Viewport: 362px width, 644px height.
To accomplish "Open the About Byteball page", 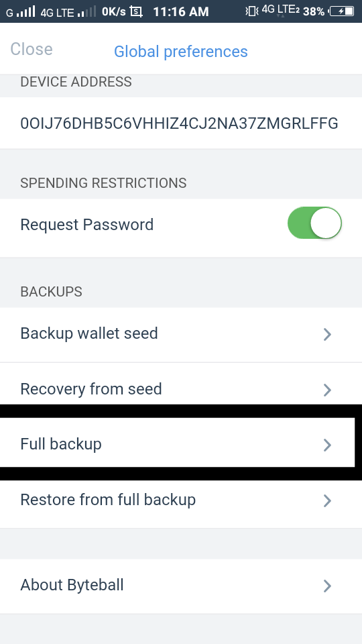I will point(181,586).
